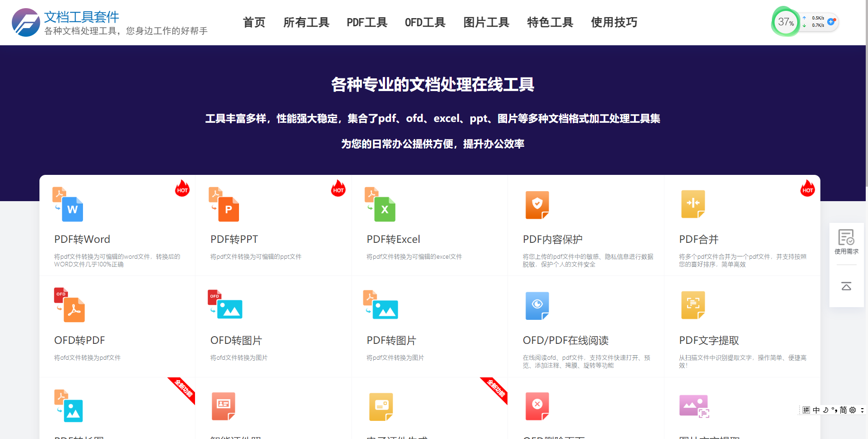Click the network speed 0.5K/s readout
Viewport: 868px width, 439px height.
point(818,18)
